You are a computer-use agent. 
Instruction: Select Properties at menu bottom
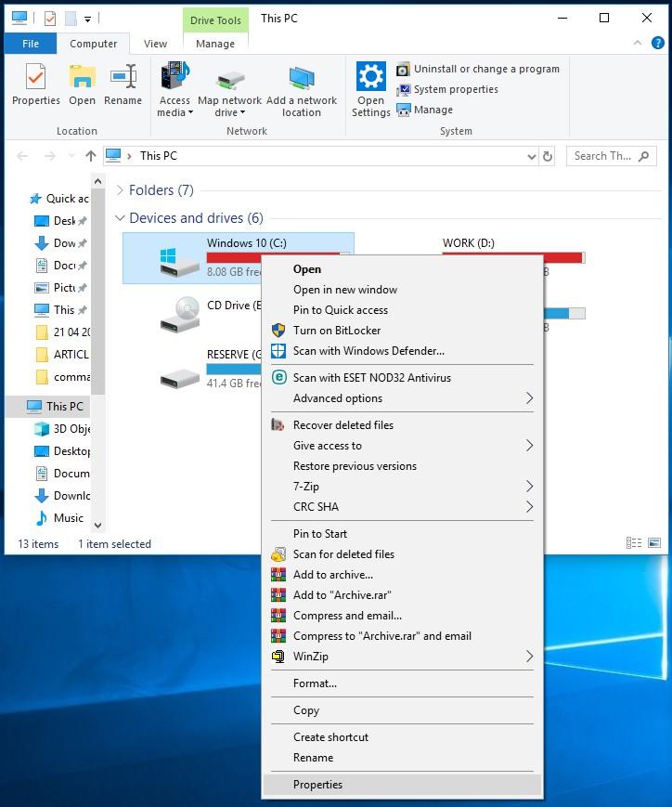[x=403, y=785]
